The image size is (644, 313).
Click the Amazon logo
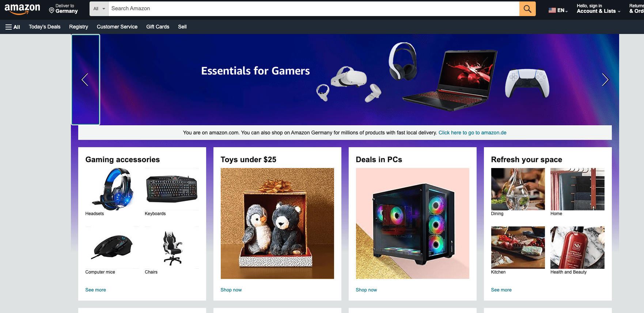coord(22,9)
